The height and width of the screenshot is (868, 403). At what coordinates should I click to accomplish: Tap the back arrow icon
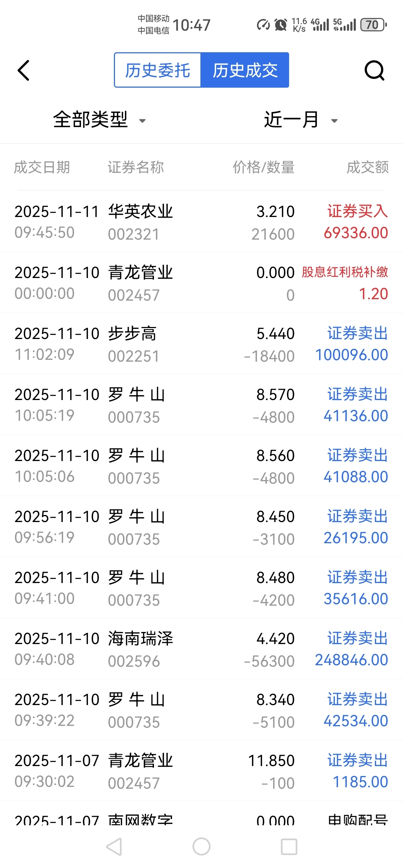point(23,70)
